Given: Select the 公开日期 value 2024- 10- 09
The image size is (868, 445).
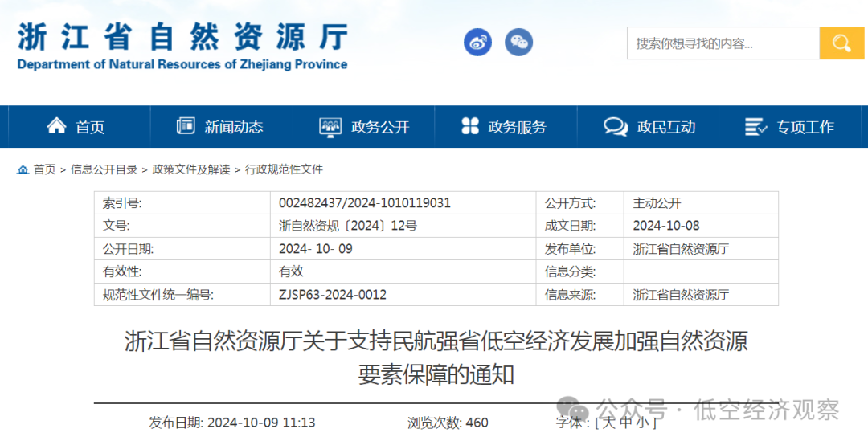Looking at the screenshot, I should pyautogui.click(x=316, y=249).
